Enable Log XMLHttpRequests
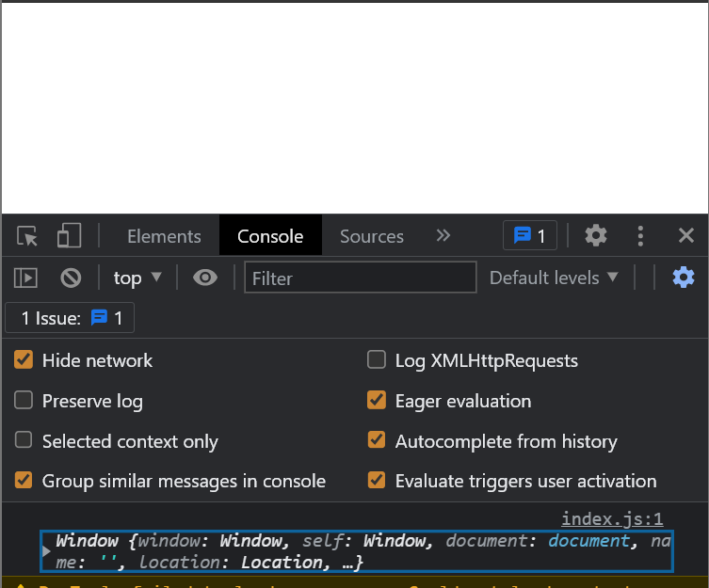 [x=377, y=360]
